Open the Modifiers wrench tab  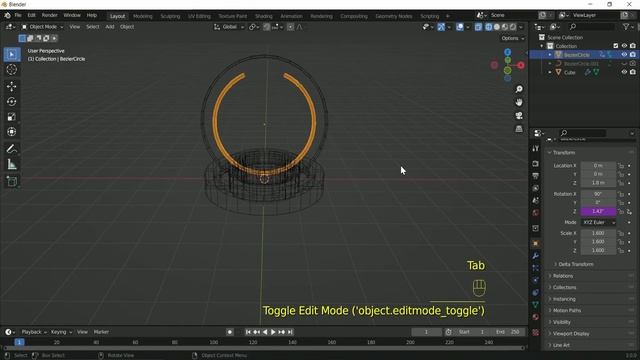536,256
